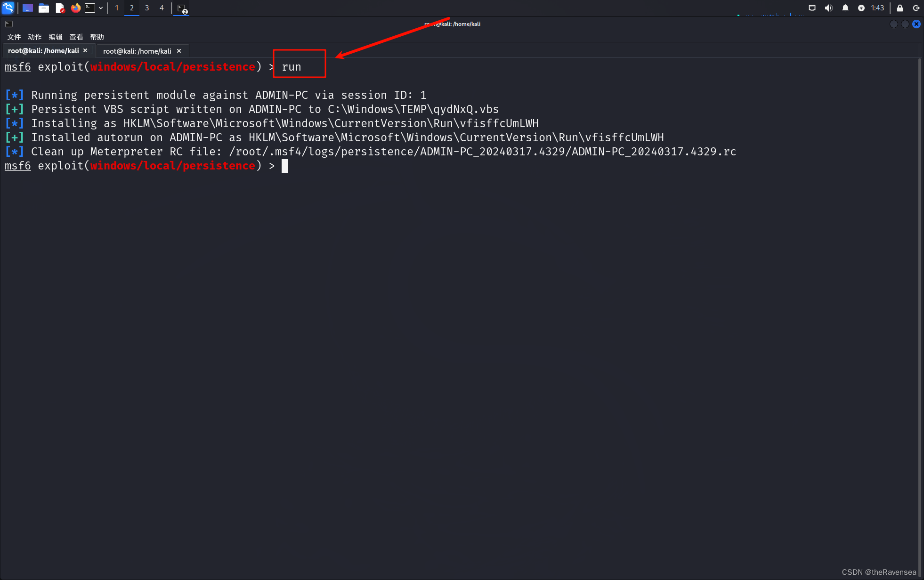This screenshot has height=580, width=924.
Task: Click the terminal taskbar button with badge 2
Action: (x=182, y=8)
